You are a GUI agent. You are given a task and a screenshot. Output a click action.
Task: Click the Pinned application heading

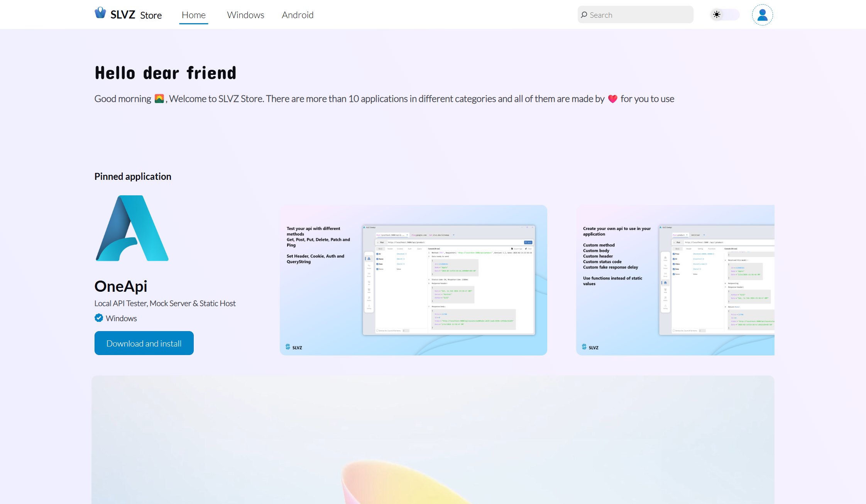133,176
